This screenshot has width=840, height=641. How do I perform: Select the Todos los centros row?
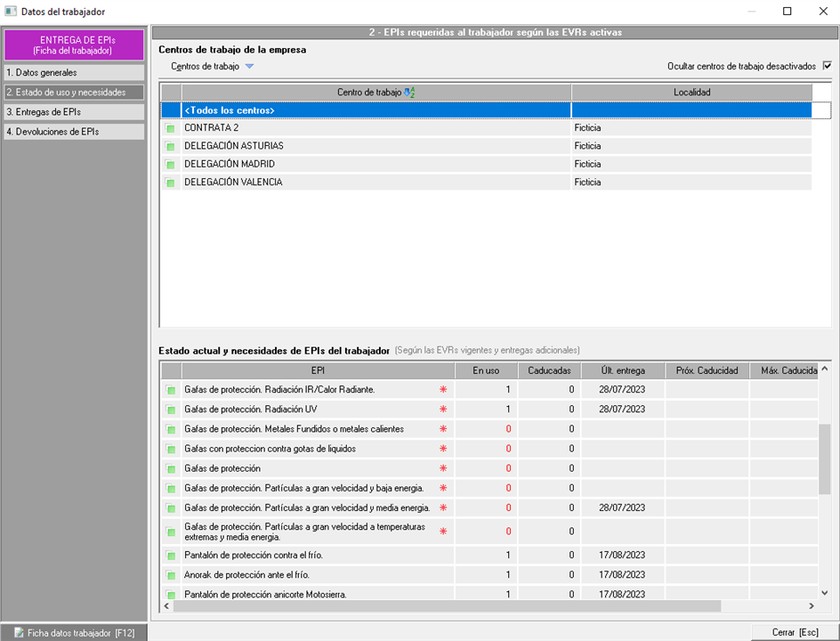click(374, 110)
